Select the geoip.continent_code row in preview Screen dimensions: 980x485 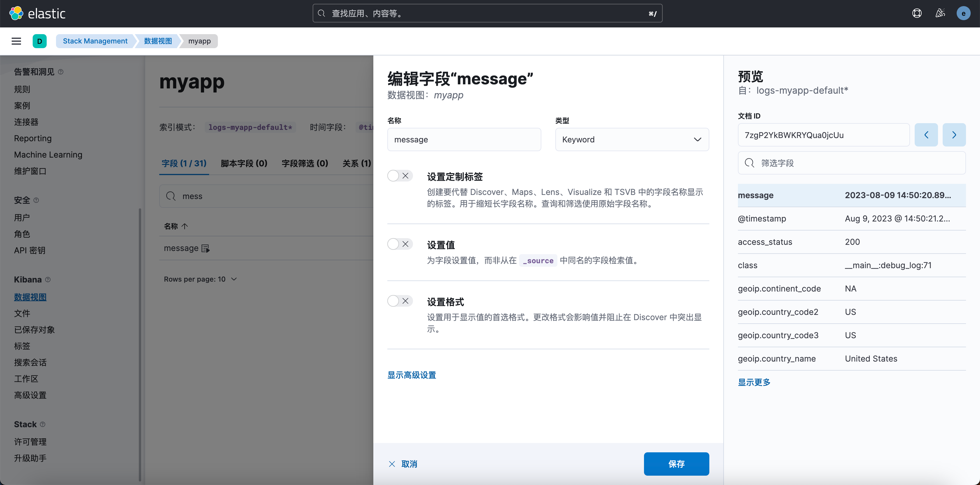(x=852, y=289)
